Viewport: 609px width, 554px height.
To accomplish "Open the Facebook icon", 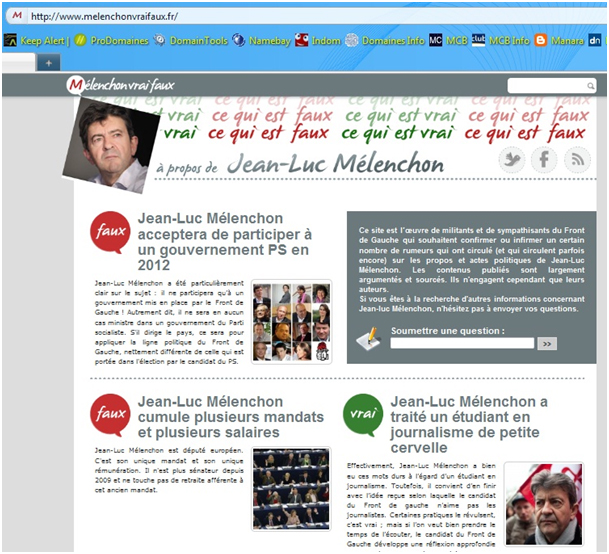I will pos(544,160).
